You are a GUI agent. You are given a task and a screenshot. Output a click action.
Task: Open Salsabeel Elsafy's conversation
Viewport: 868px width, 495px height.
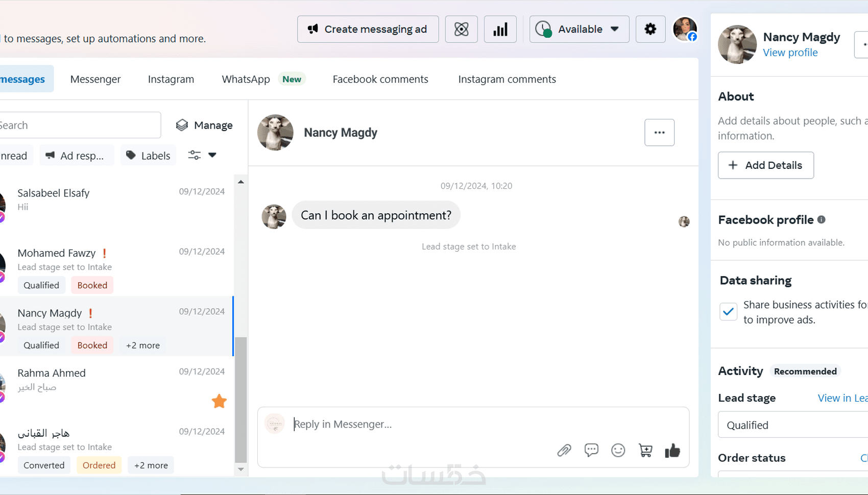click(116, 206)
